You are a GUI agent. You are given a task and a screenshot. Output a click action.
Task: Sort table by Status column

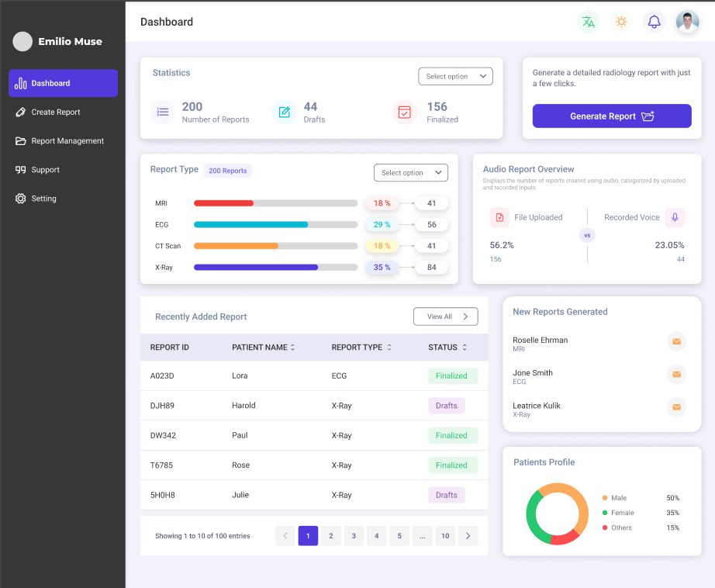point(465,348)
